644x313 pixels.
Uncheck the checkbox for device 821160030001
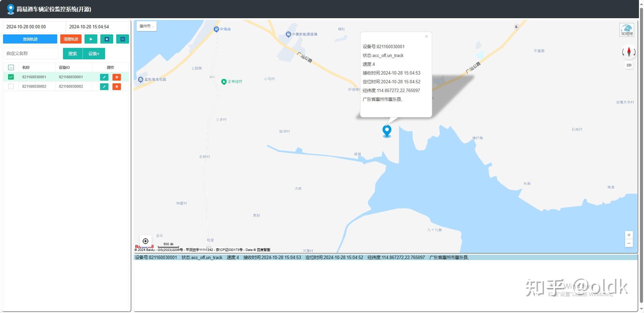pos(11,77)
